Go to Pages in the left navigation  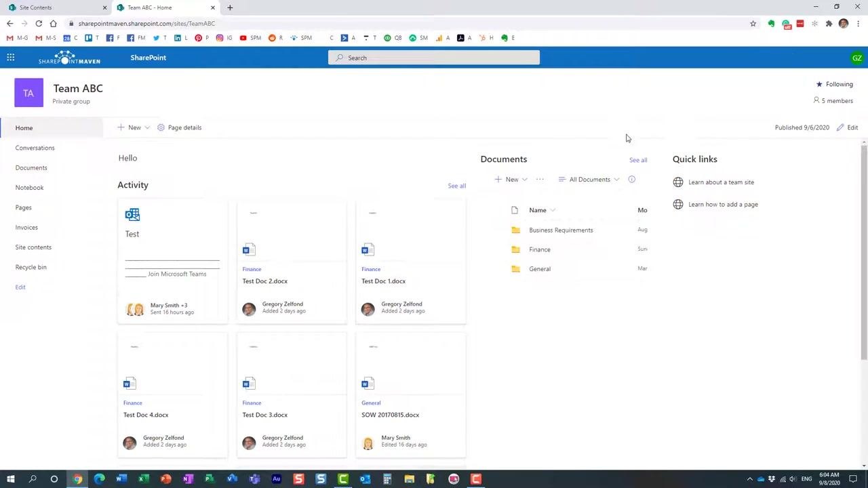[x=23, y=207]
